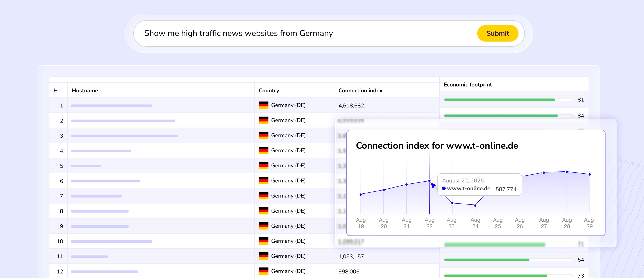The width and height of the screenshot is (644, 278).
Task: Click the German flag icon in row 12
Action: click(263, 271)
